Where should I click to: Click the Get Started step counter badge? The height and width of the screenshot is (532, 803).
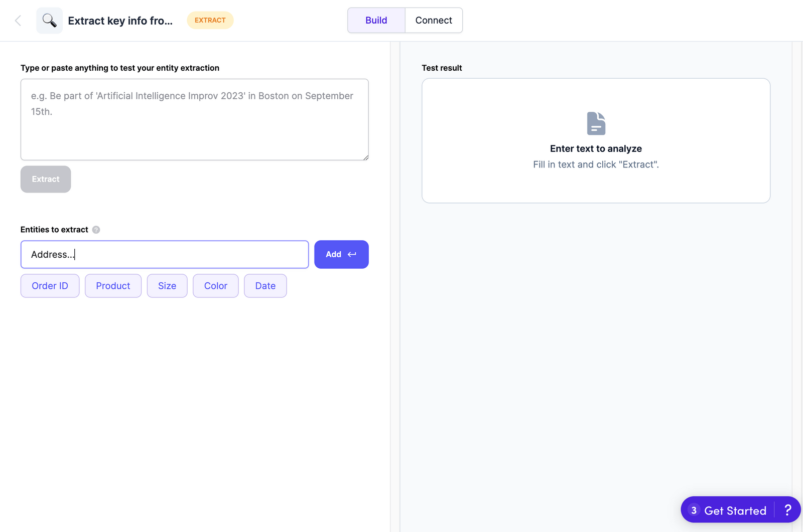click(693, 510)
